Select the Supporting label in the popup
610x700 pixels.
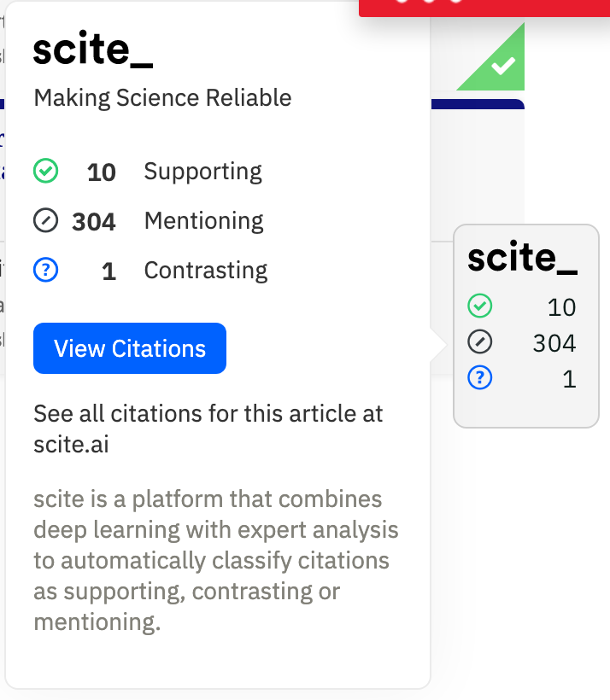(202, 172)
